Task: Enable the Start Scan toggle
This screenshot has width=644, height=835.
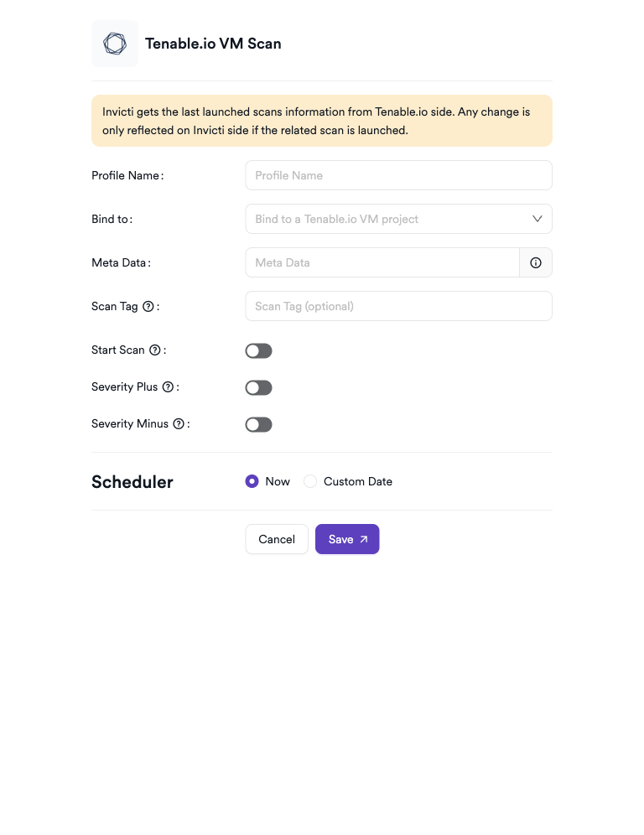Action: [x=258, y=350]
